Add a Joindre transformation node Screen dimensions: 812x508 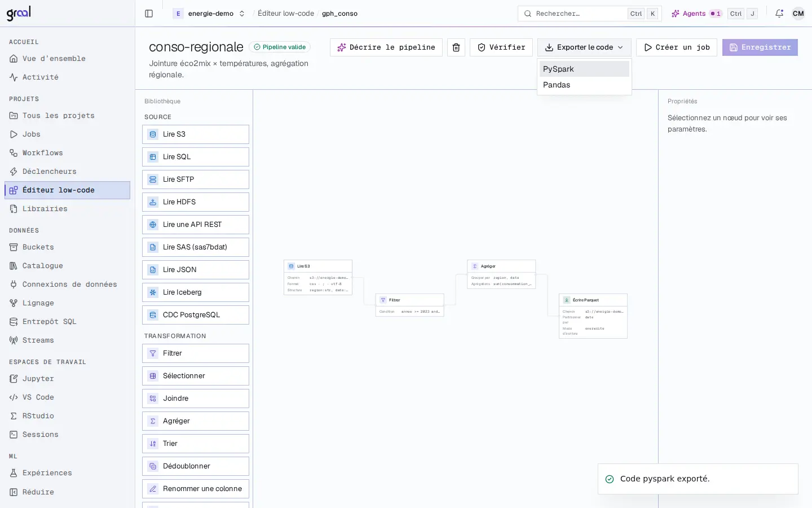point(196,398)
